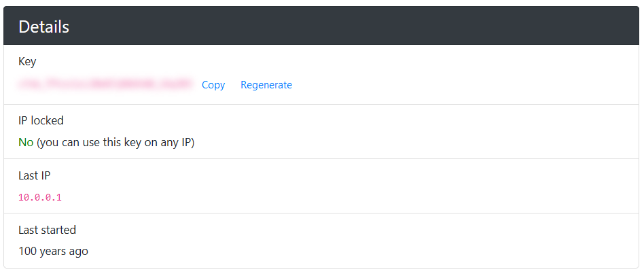
Task: Click the Details header title
Action: click(44, 27)
